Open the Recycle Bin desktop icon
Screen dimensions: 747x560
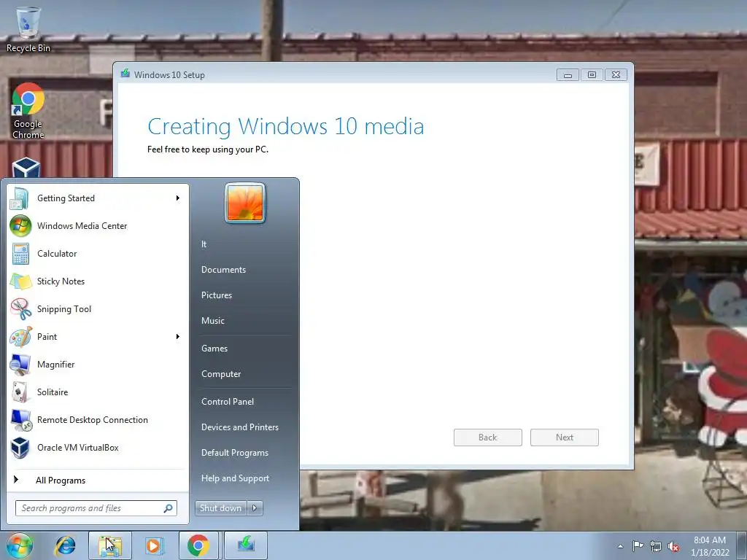pyautogui.click(x=28, y=29)
